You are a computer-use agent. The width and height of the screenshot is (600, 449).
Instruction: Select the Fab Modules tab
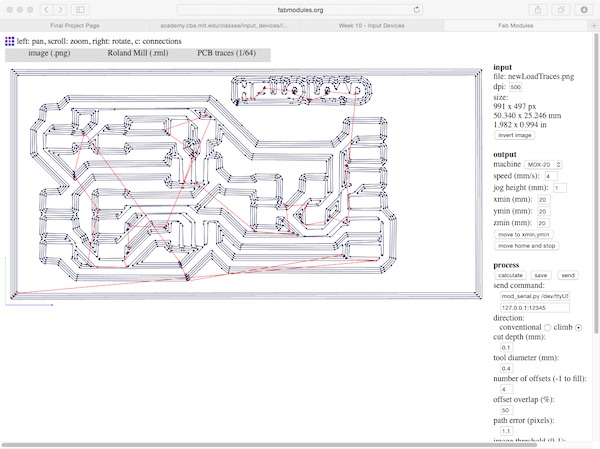coord(516,26)
